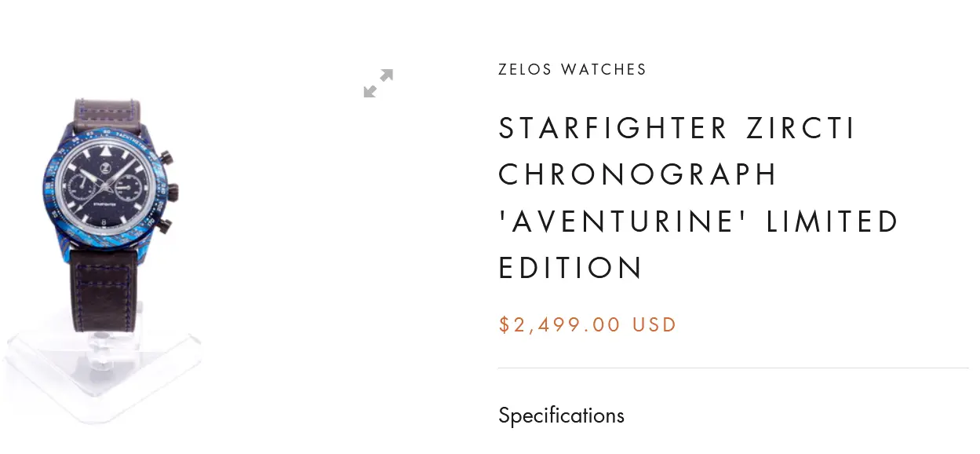This screenshot has width=980, height=454.
Task: Click the Starfighter text on the dial
Action: tap(104, 204)
